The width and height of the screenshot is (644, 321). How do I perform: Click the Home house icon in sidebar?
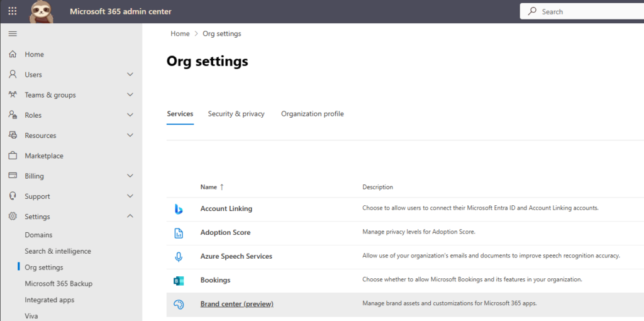pyautogui.click(x=13, y=54)
